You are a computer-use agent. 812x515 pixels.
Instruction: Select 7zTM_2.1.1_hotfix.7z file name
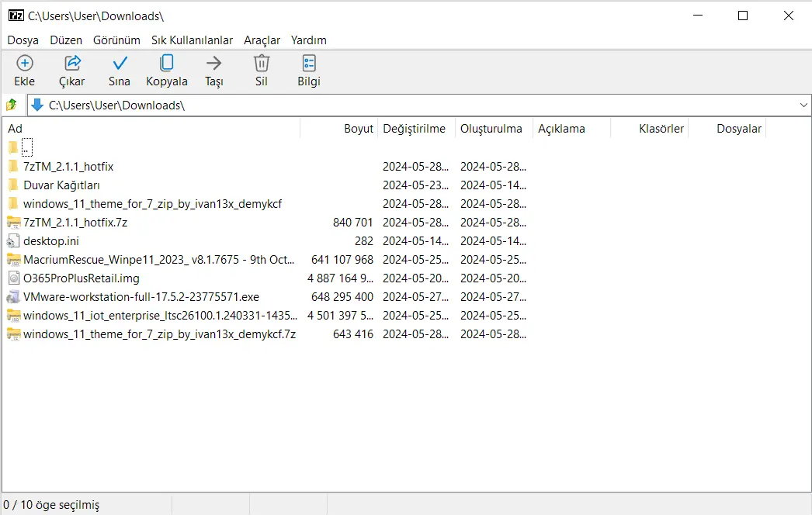point(75,223)
